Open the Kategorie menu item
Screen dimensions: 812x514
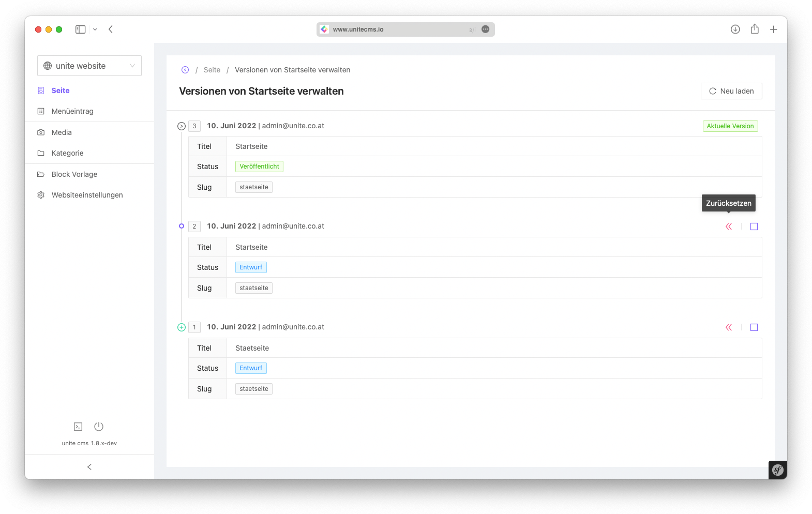point(89,153)
